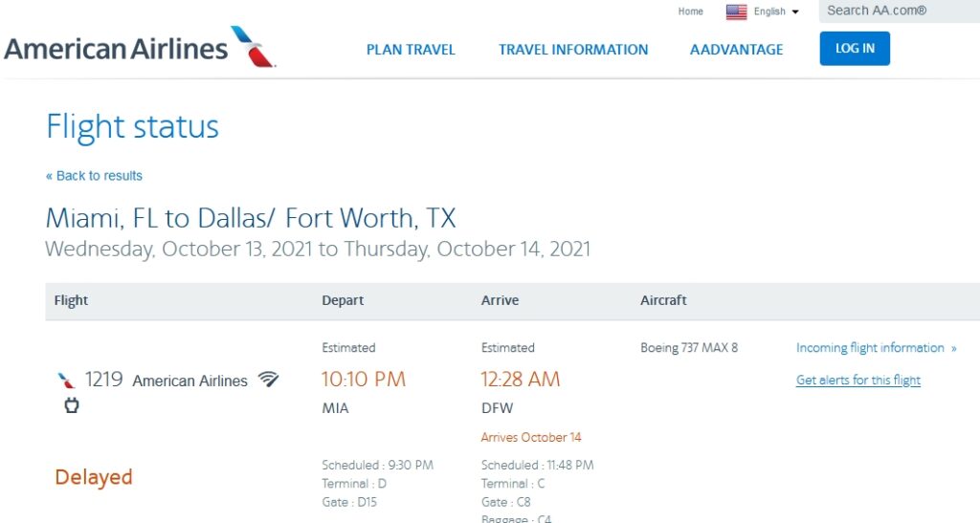Click the small airline tail icon beside 1219
Screen dimensions: 980x523
(x=66, y=381)
